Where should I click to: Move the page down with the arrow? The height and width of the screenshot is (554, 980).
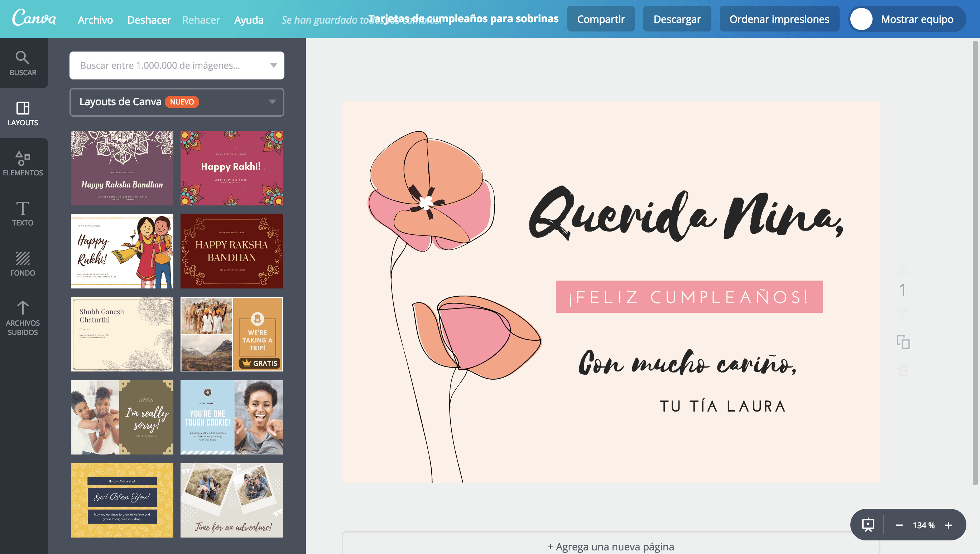point(903,313)
